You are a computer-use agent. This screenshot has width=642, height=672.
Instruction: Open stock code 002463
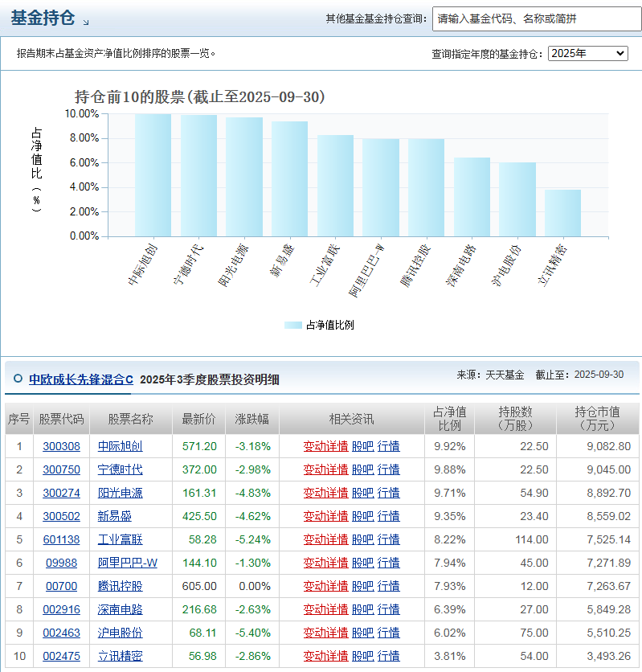point(61,633)
